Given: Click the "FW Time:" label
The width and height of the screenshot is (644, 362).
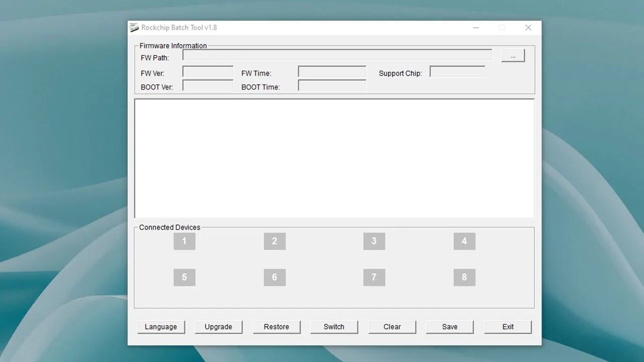Looking at the screenshot, I should coord(257,73).
